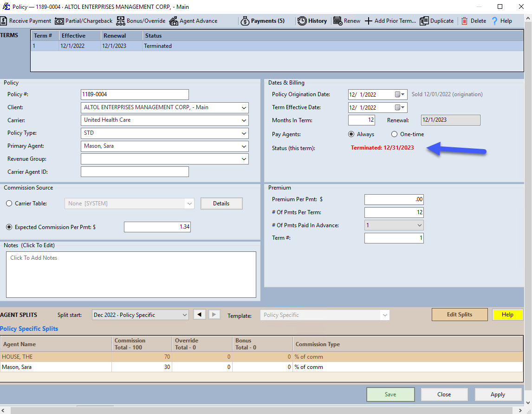Open the Revenue Group dropdown
The image size is (532, 414).
(244, 159)
